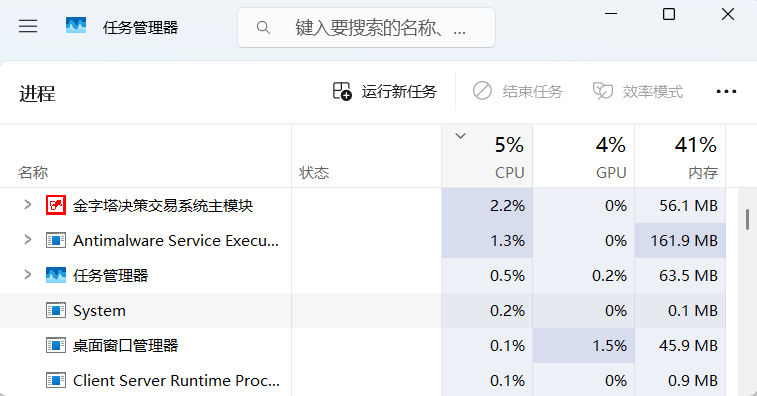
Task: Expand the Antimalware Service Executable group
Action: (x=28, y=240)
